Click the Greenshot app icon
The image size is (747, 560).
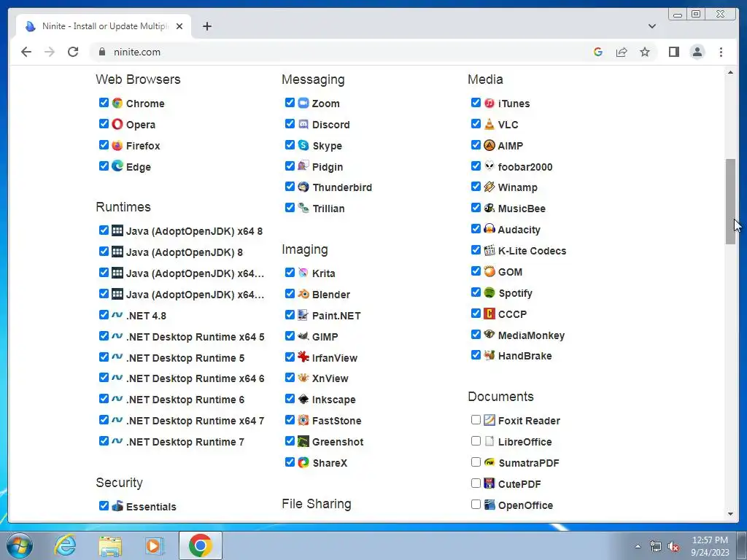coord(303,441)
